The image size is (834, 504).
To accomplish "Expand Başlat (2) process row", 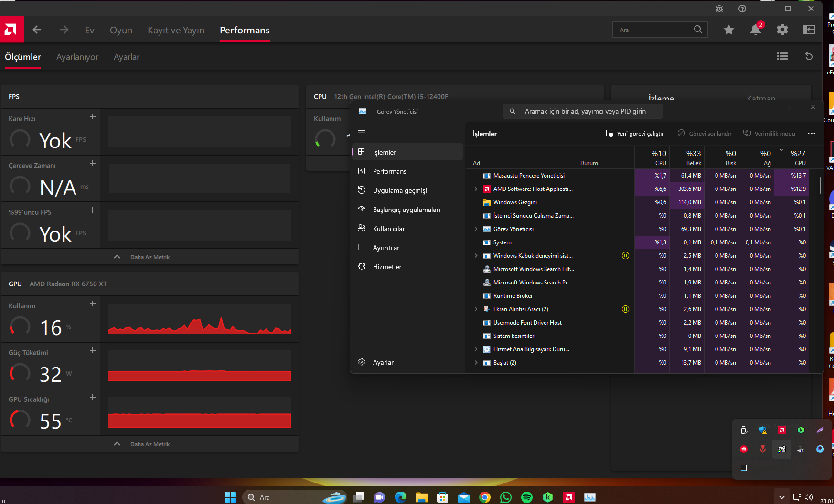I will pos(476,363).
